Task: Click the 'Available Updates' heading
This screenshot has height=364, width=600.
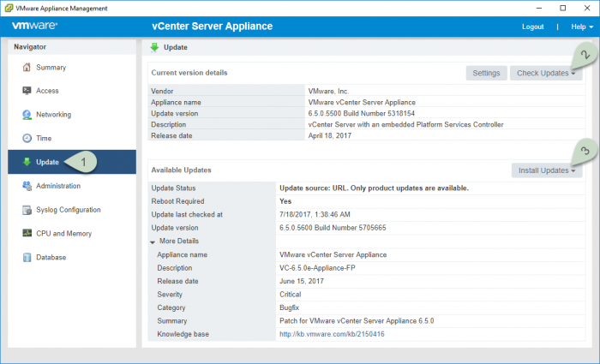Action: point(181,170)
